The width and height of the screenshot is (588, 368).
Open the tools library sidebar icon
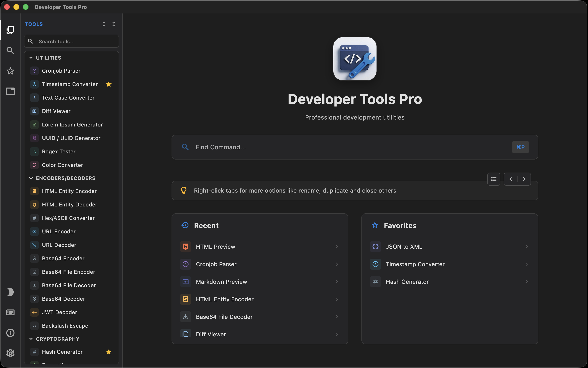[x=10, y=30]
